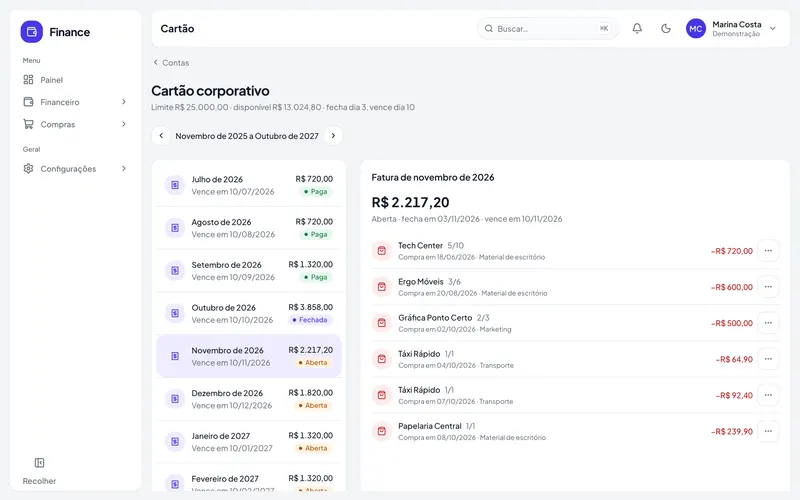Open Marina Costa account dropdown chevron

pos(772,29)
